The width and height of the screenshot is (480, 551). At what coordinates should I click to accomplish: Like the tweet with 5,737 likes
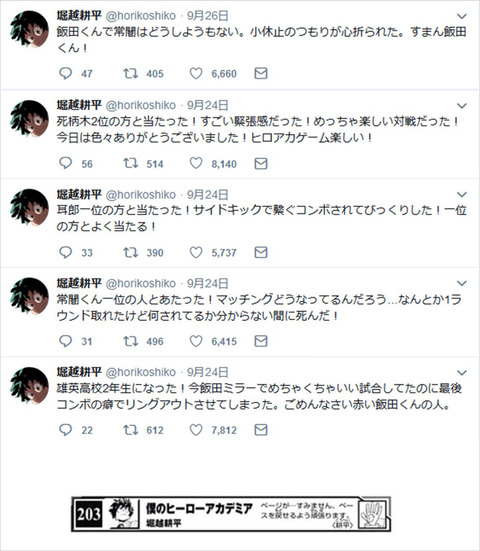pyautogui.click(x=196, y=252)
